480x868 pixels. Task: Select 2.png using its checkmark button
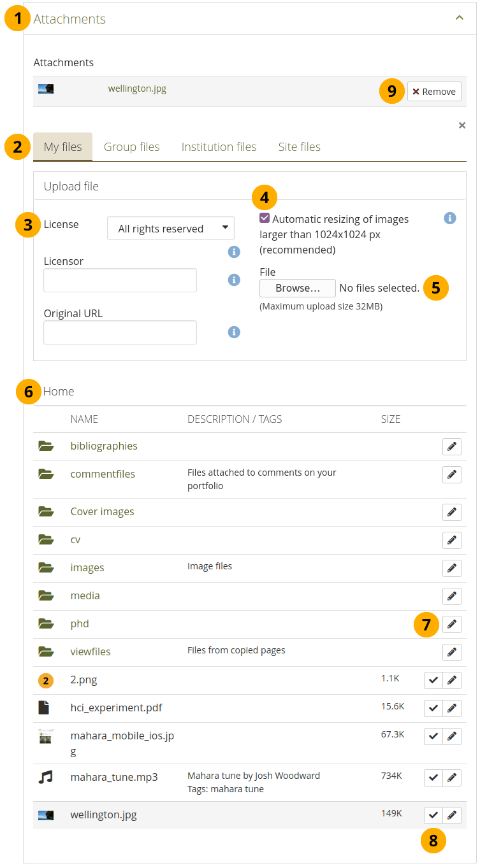click(x=433, y=680)
